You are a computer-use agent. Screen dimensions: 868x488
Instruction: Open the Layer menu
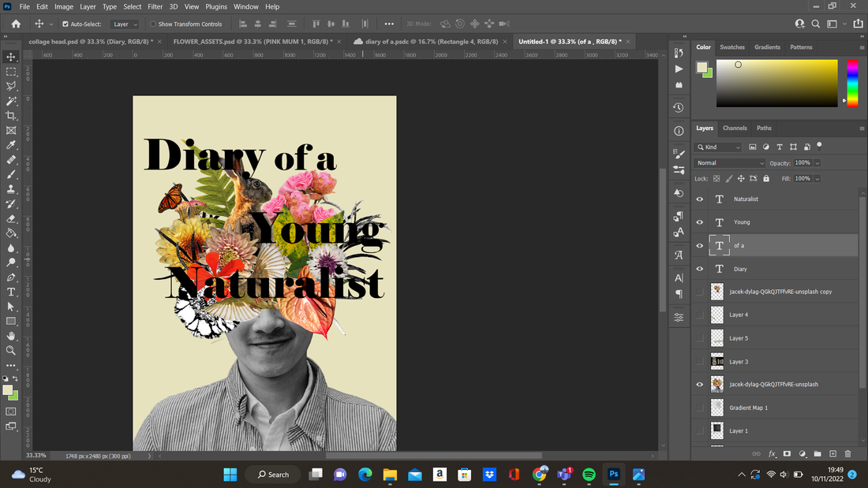(x=88, y=6)
